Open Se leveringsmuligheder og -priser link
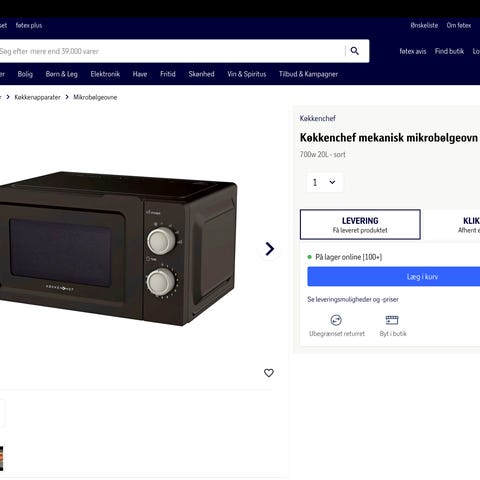The width and height of the screenshot is (480, 480). 353,299
